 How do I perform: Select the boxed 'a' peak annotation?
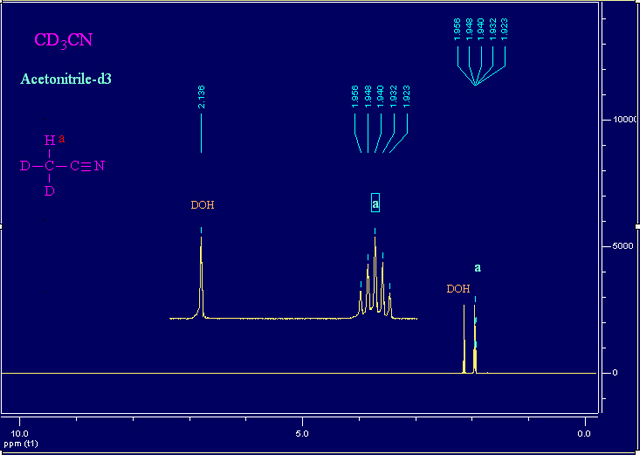[x=376, y=204]
